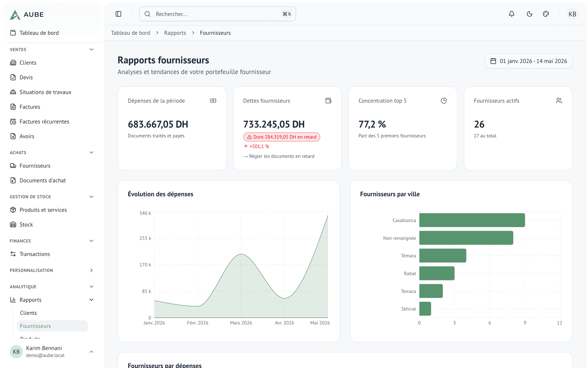The image size is (588, 368).
Task: Click the Factures file icon
Action: click(x=13, y=107)
